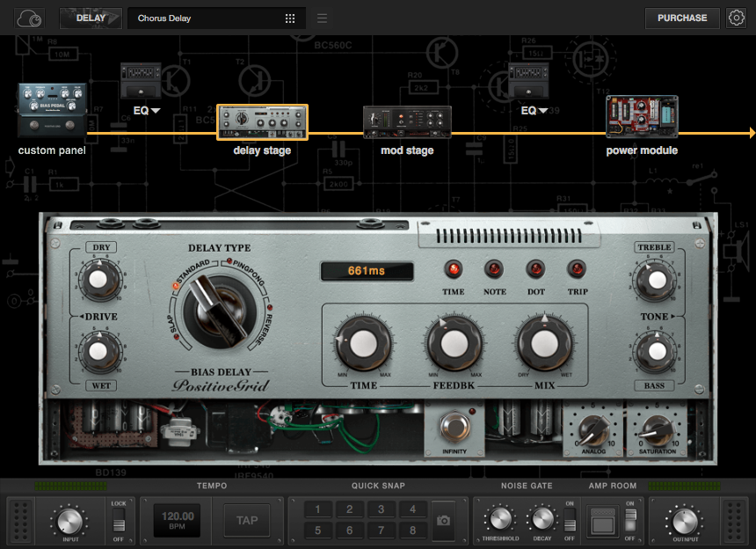The image size is (756, 549).
Task: Click the Delay Type rotary selector
Action: (x=220, y=311)
